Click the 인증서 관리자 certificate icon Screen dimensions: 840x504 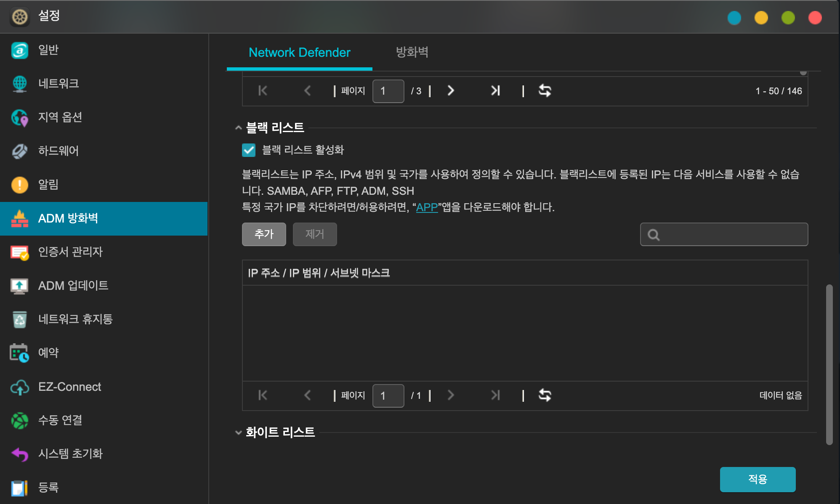19,252
